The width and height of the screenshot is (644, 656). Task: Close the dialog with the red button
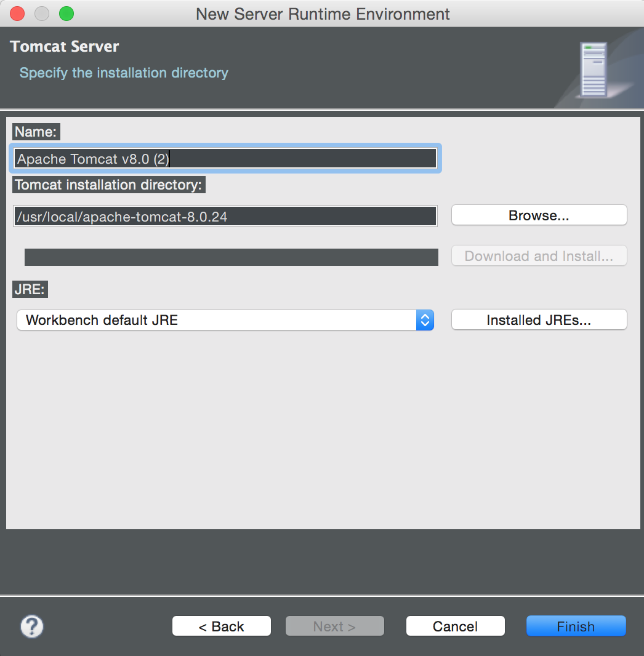click(17, 14)
